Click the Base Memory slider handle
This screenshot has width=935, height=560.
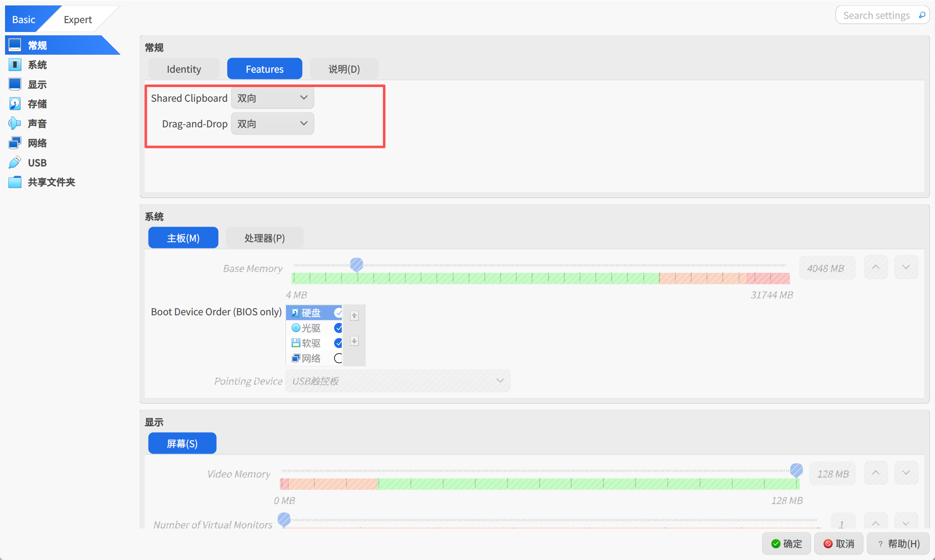coord(356,264)
